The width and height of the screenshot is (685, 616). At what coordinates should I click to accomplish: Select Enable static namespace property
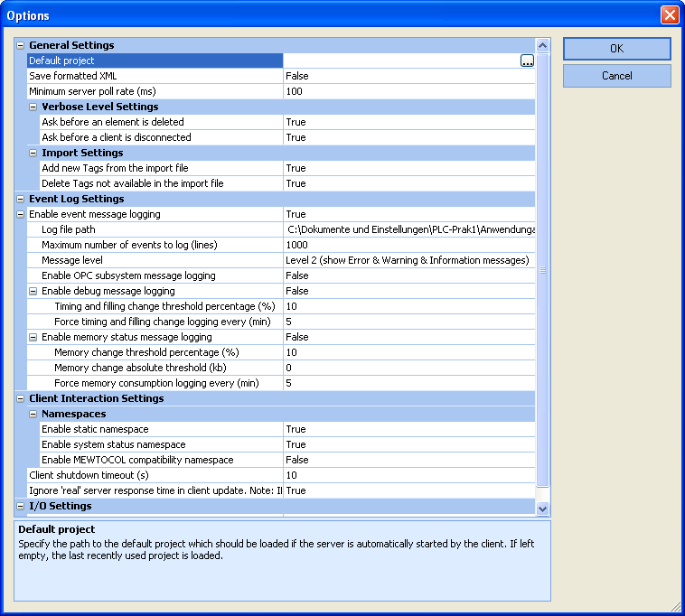(162, 429)
